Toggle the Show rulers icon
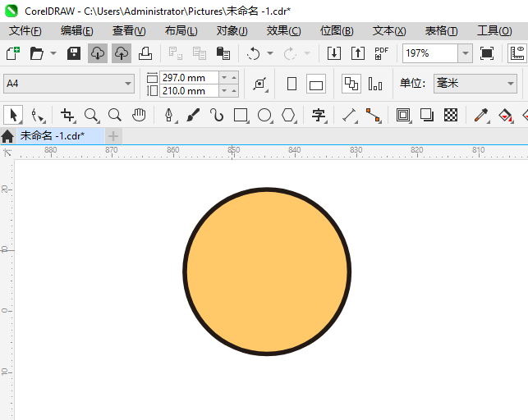The width and height of the screenshot is (528, 420). point(517,53)
